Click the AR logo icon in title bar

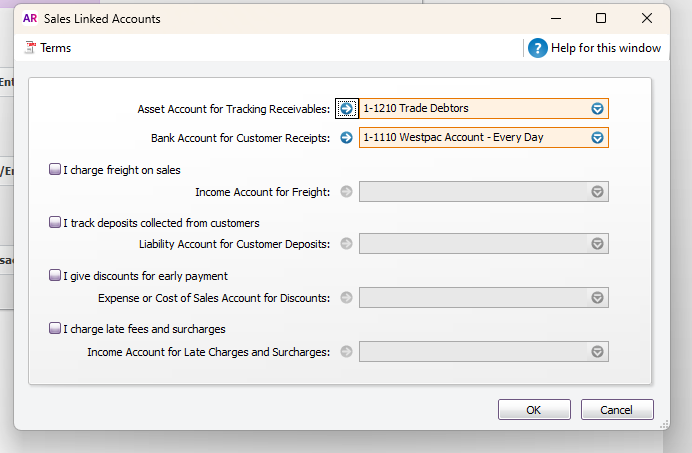[x=30, y=18]
